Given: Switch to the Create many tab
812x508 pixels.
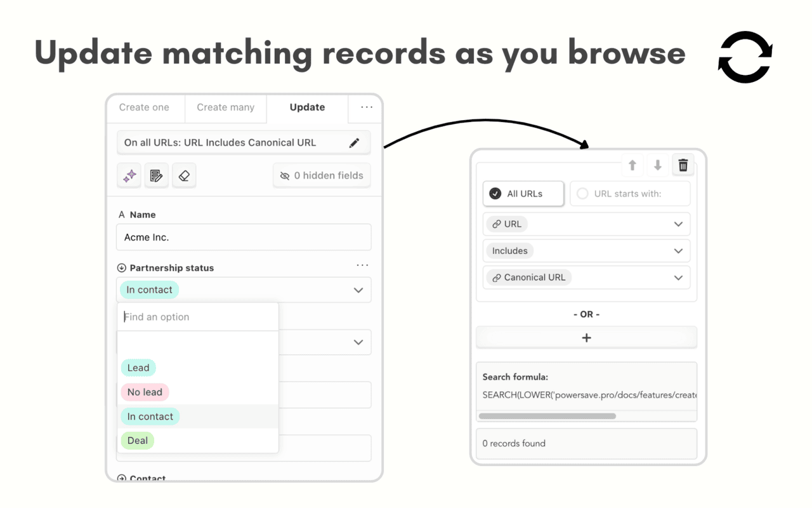Looking at the screenshot, I should 226,107.
